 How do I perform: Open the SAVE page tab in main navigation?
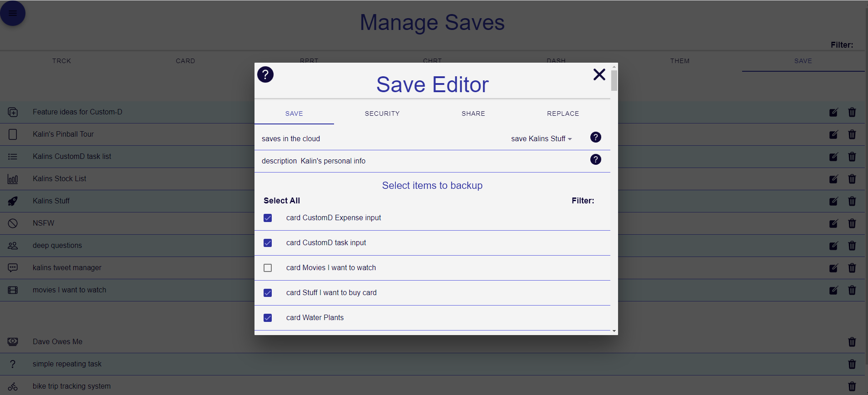(x=803, y=61)
